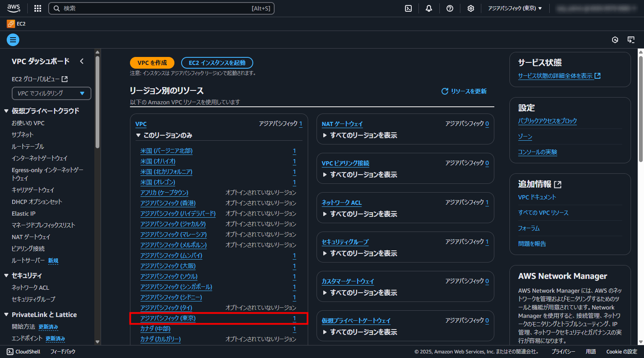Viewport: 644px width, 358px height.
Task: Open Elastic IP in the sidebar
Action: point(23,214)
